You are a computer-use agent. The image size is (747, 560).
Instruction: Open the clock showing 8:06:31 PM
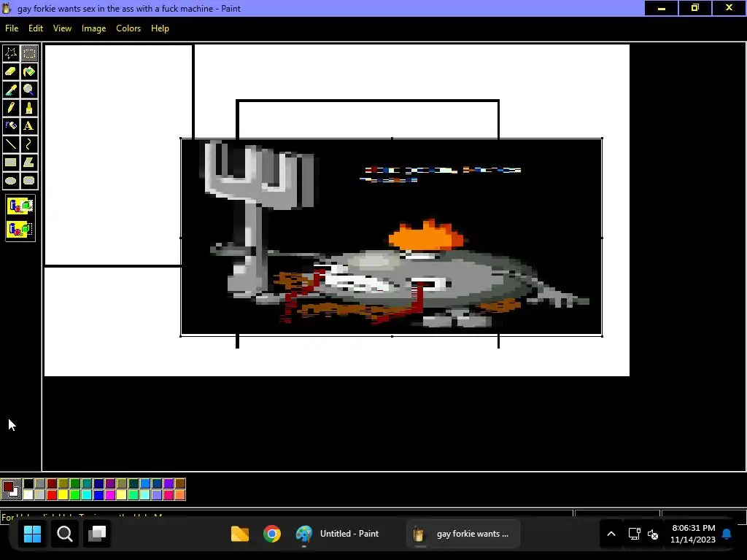click(x=693, y=534)
